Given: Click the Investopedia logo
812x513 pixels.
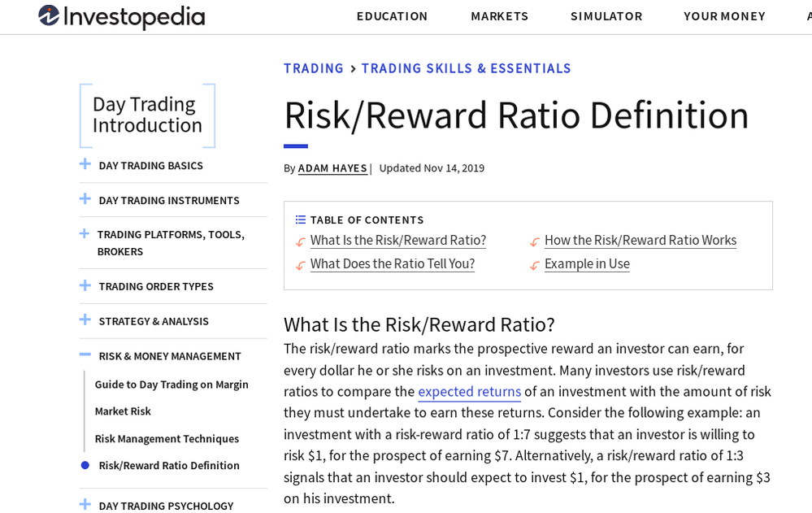Looking at the screenshot, I should 122,16.
